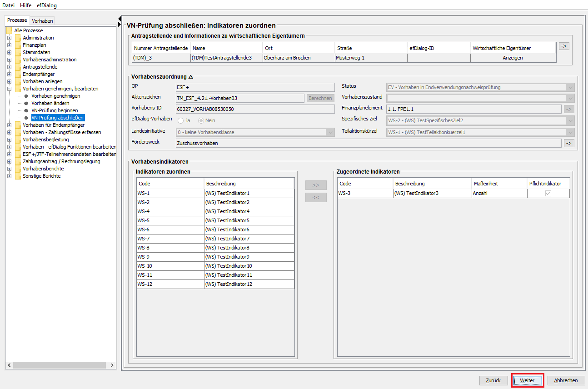Cancel with the Abbrechen button
Screen dimensions: 588x389
566,380
